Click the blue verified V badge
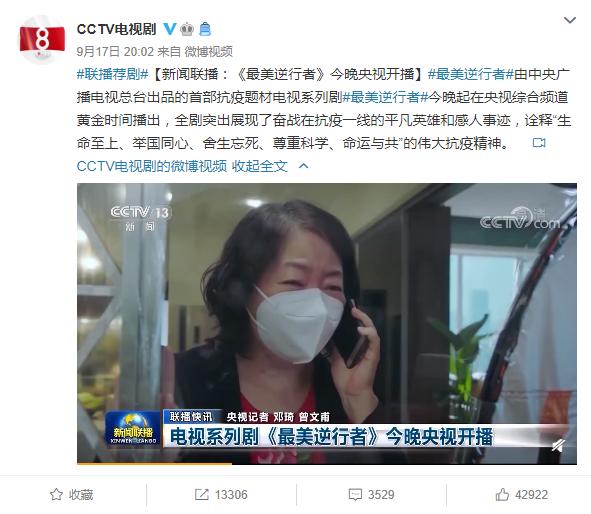The width and height of the screenshot is (591, 514). 170,29
